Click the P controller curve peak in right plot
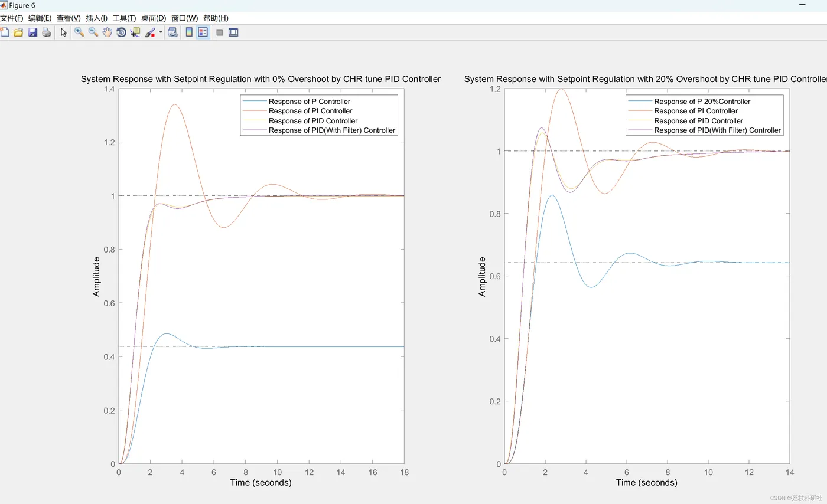 click(x=552, y=195)
